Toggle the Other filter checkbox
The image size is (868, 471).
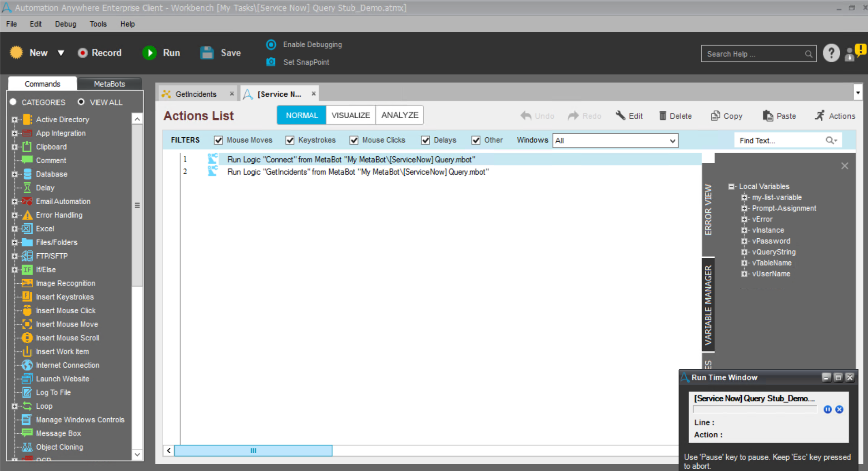click(x=476, y=140)
